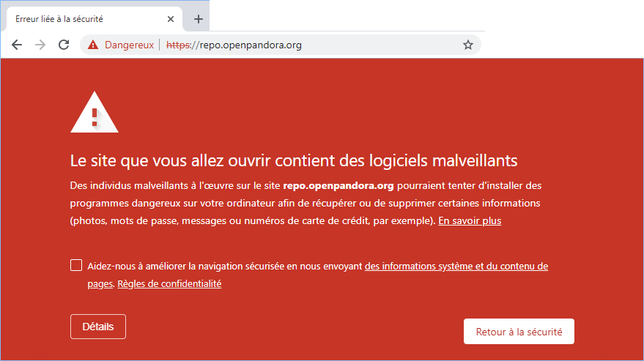This screenshot has width=644, height=361.
Task: Select the 'Erreur liée à la sécurité' tab
Action: pyautogui.click(x=81, y=19)
